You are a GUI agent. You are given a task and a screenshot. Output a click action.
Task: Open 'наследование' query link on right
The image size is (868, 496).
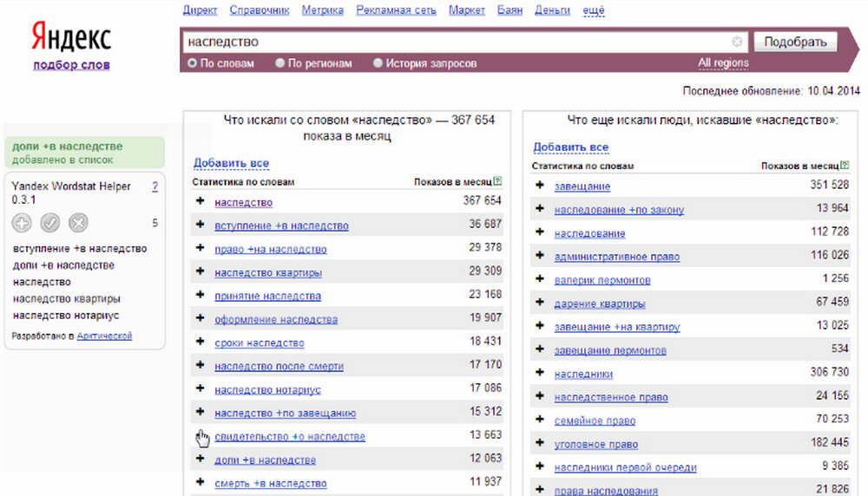(589, 233)
